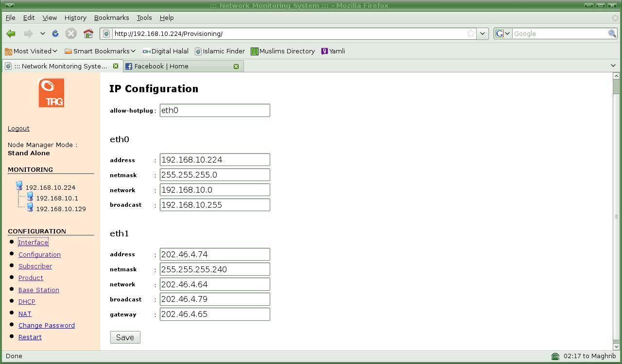Click the prayer time mosque icon in status bar
Viewport: 622px width, 364px height.
[x=555, y=356]
